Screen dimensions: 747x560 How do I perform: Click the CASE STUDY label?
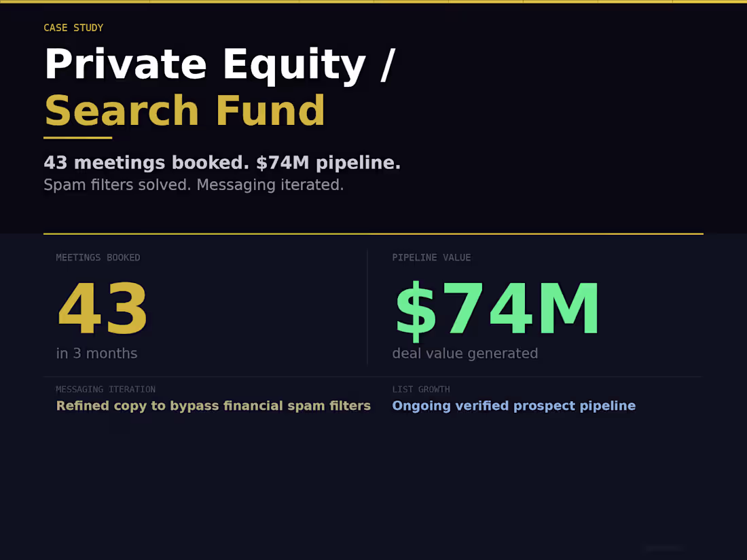[x=73, y=28]
